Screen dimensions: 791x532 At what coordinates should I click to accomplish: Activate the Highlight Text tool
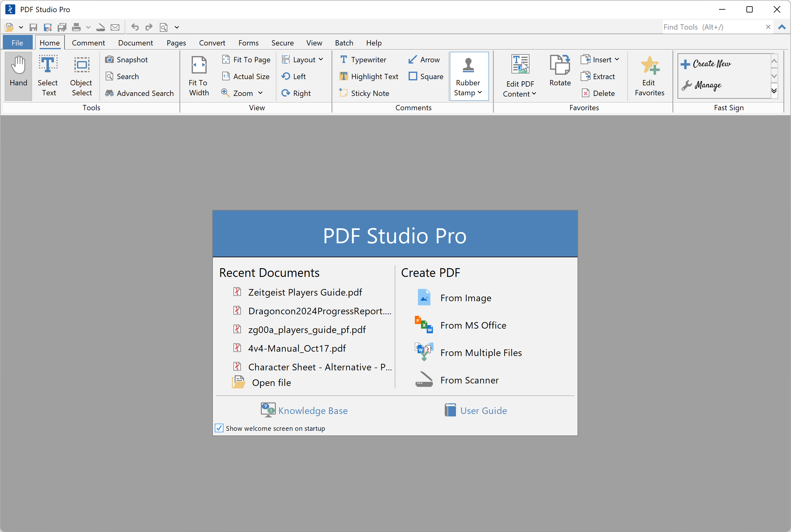pos(369,76)
